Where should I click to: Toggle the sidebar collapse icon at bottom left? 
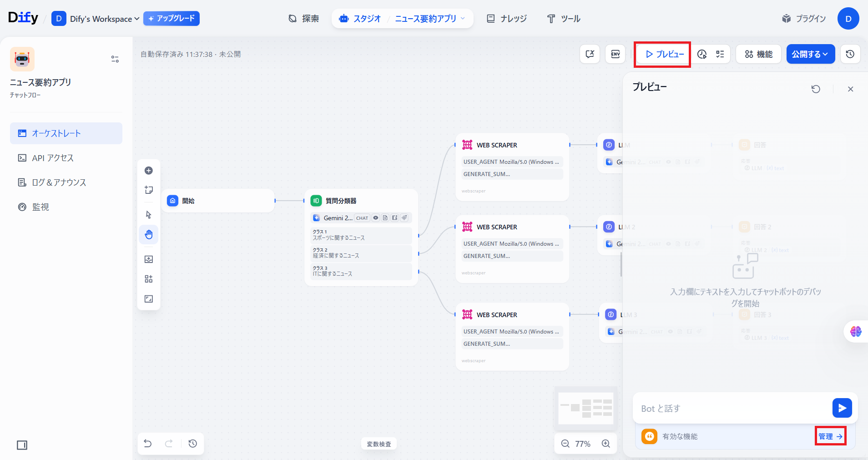(x=22, y=445)
